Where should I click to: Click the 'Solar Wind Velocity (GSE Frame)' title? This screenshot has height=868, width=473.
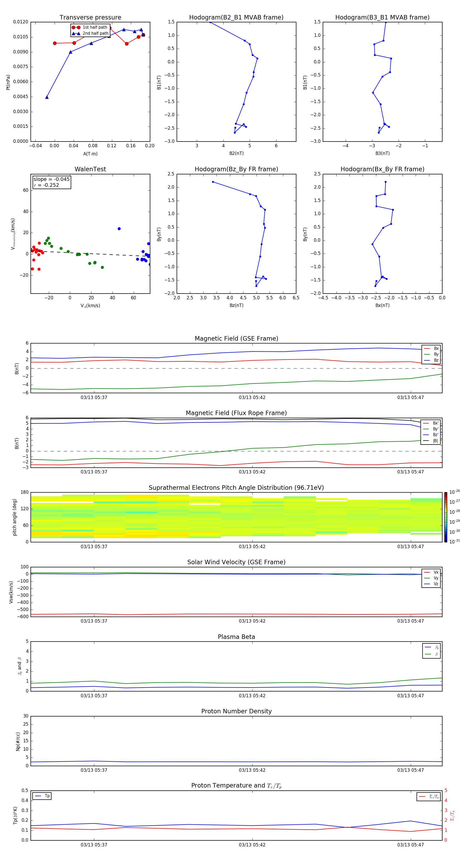click(236, 562)
